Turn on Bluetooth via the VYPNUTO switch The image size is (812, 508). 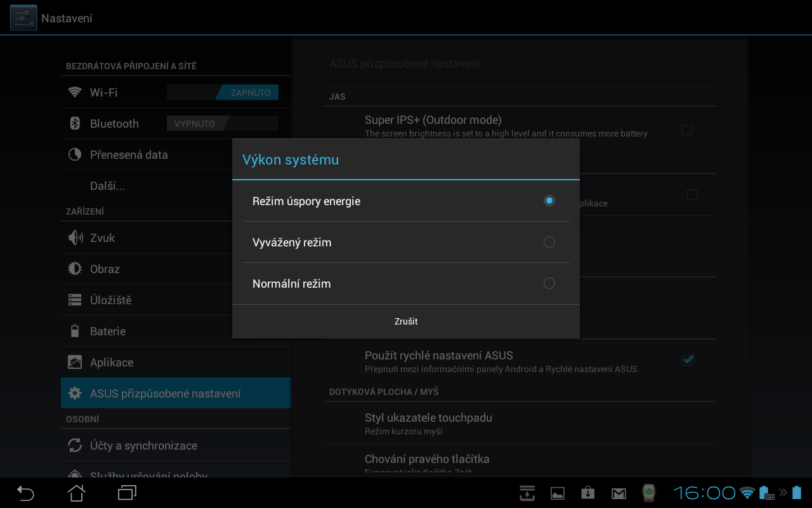tap(222, 123)
